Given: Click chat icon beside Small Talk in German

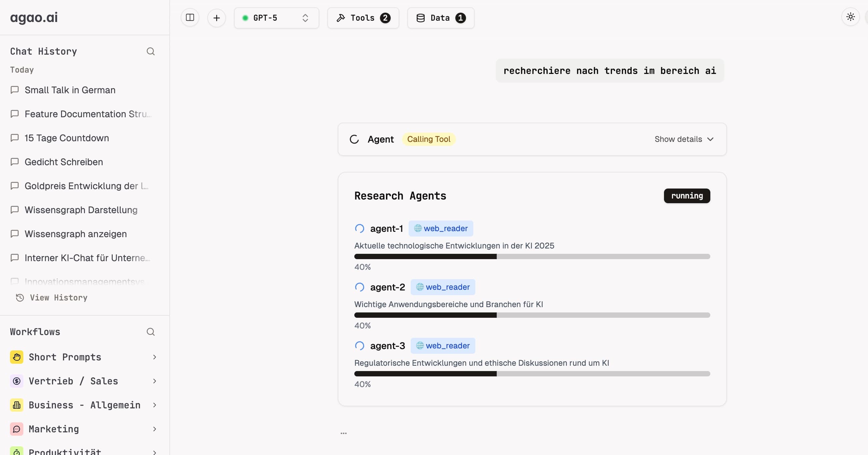Looking at the screenshot, I should [14, 90].
